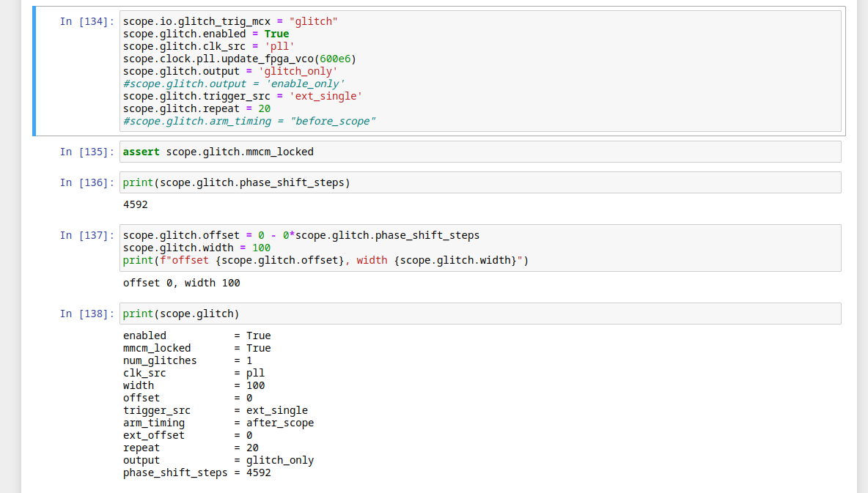
Task: Click the In [136] cell prompt label
Action: pyautogui.click(x=87, y=183)
